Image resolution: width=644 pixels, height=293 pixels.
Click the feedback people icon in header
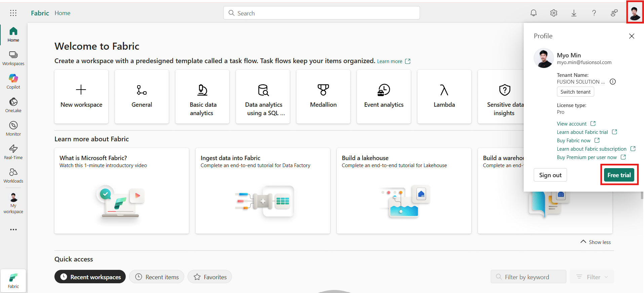click(x=614, y=13)
